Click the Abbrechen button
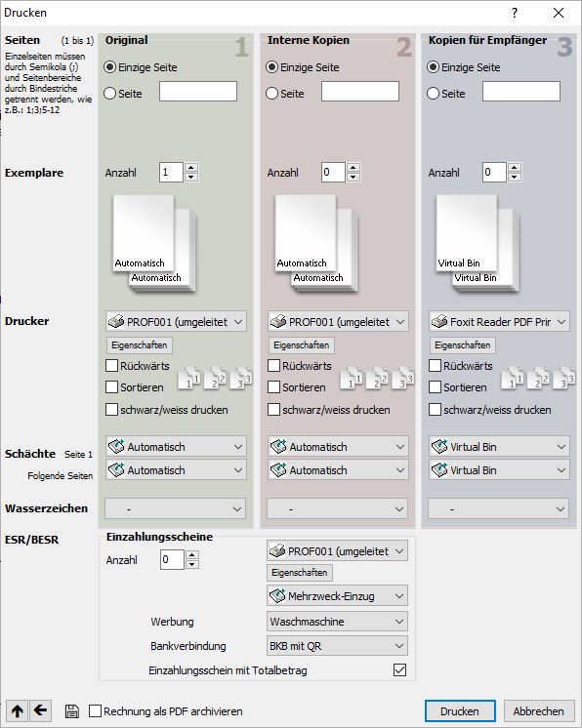The image size is (582, 728). click(x=538, y=710)
